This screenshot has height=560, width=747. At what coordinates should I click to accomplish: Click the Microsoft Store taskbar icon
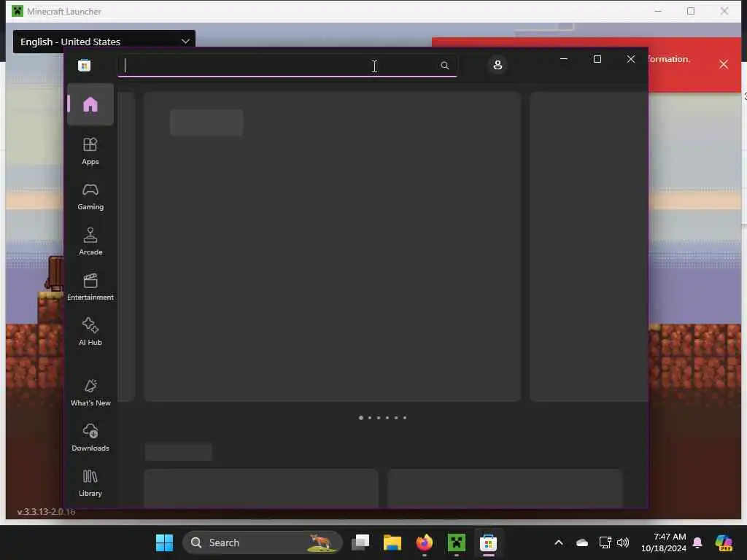pos(488,542)
